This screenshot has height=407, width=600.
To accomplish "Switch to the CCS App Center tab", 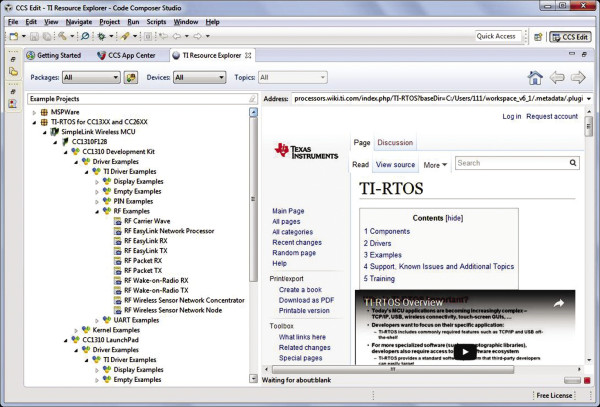I will [x=126, y=55].
